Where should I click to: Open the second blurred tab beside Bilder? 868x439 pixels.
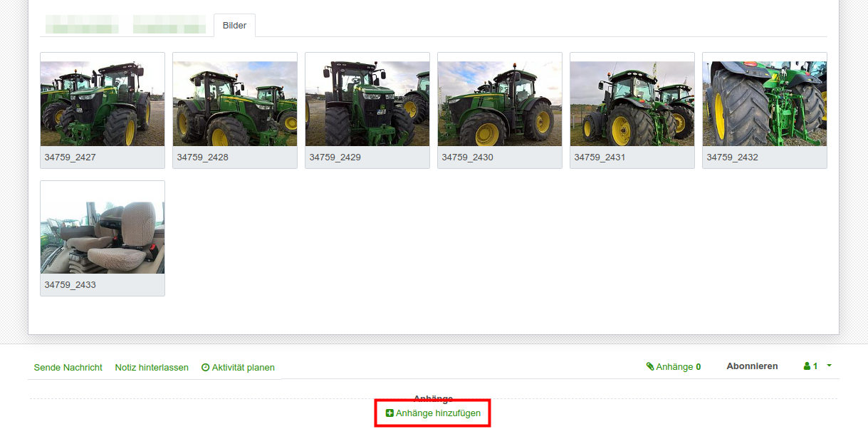coord(169,26)
